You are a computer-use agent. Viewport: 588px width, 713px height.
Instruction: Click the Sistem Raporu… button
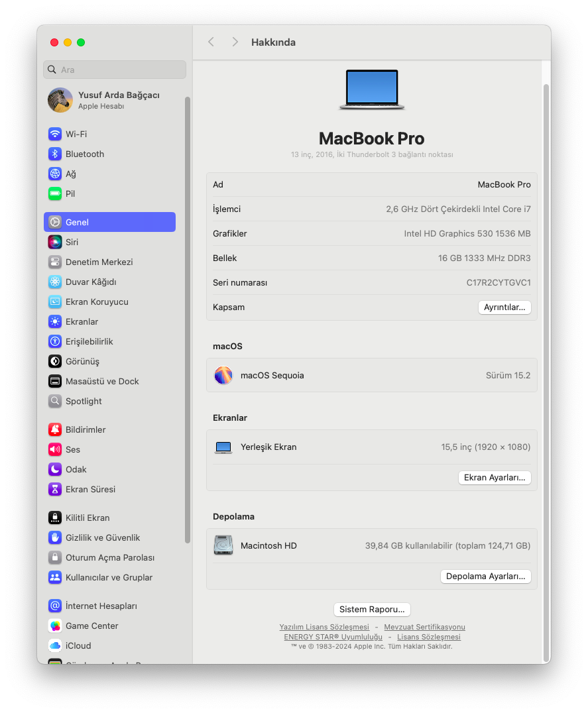[x=372, y=609]
